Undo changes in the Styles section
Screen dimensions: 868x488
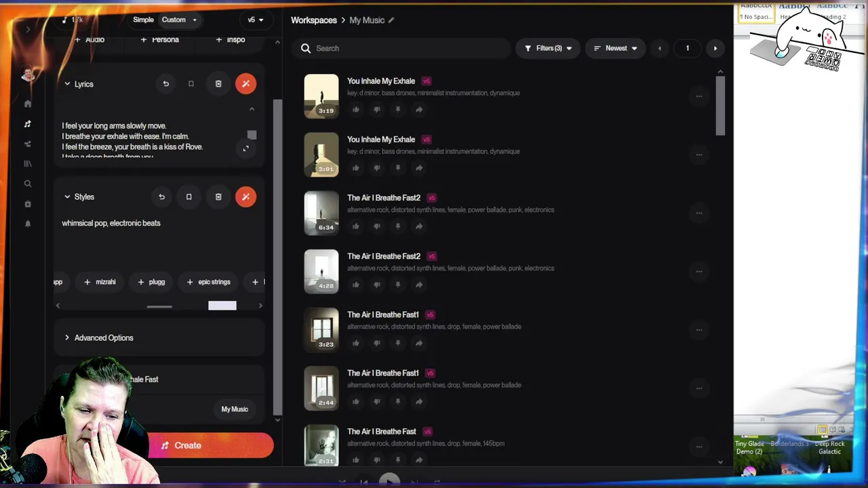pos(161,197)
